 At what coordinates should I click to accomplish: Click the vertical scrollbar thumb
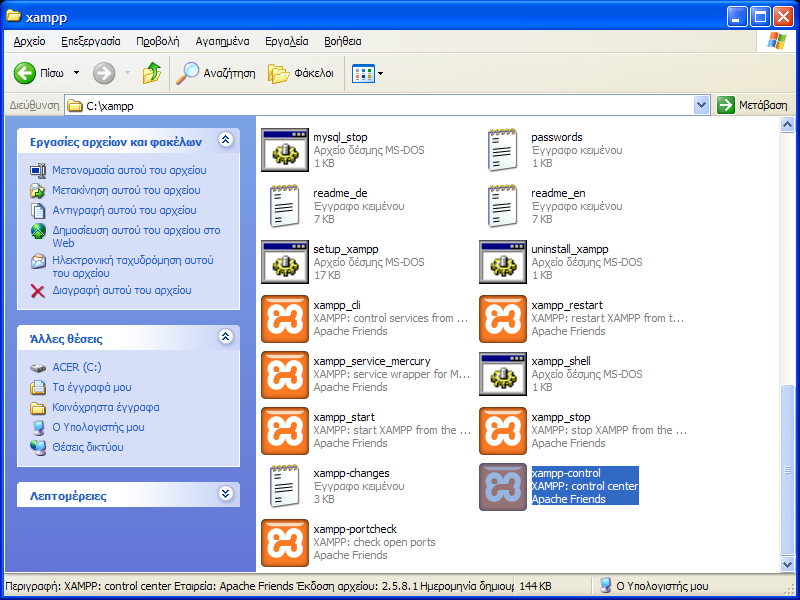pos(787,469)
